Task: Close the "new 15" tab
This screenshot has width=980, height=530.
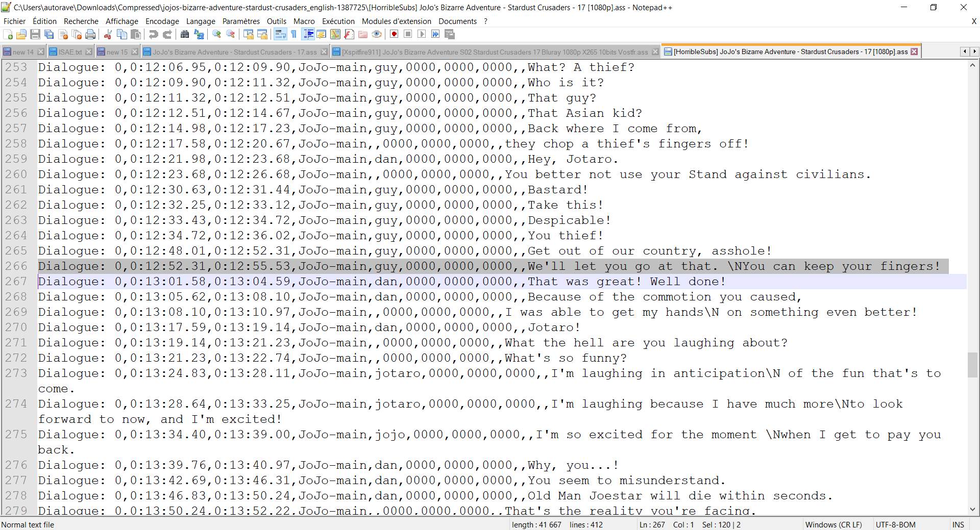Action: pos(135,52)
